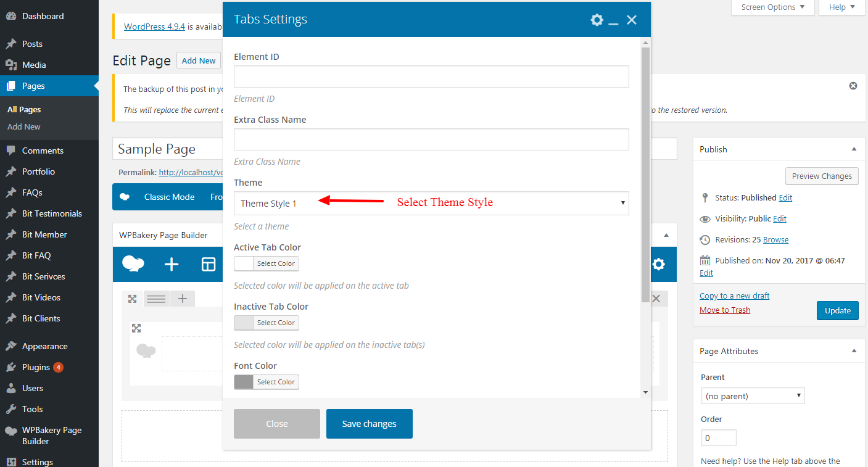868x467 pixels.
Task: Open the Theme Style dropdown
Action: click(x=431, y=203)
